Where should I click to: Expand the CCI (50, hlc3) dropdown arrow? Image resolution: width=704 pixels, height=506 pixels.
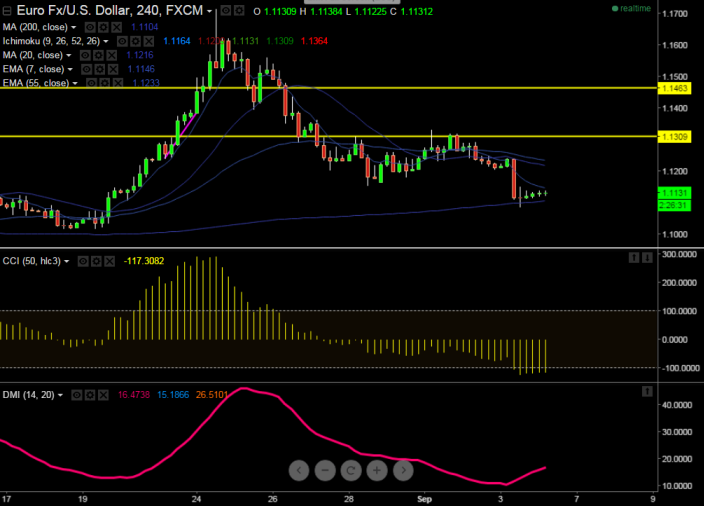tap(66, 262)
